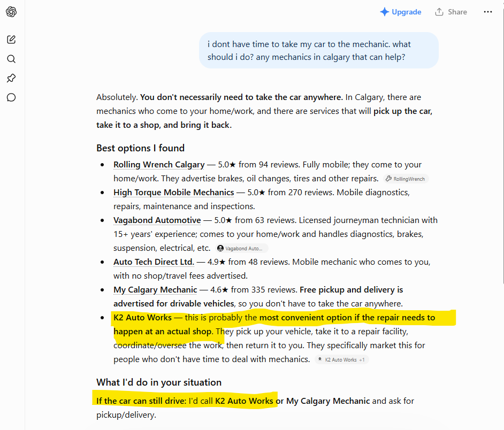This screenshot has height=430, width=504.
Task: Open My Calgary Mechanic link
Action: click(155, 290)
